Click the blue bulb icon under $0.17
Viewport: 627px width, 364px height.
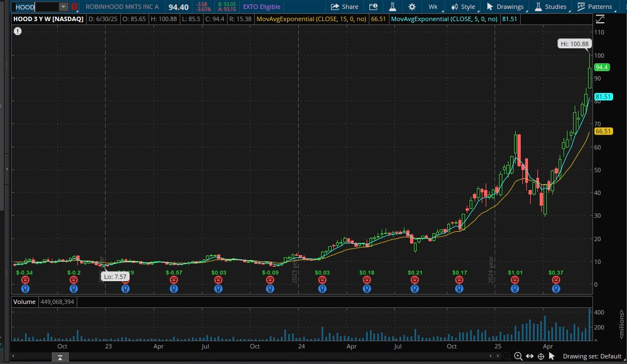[x=459, y=288]
